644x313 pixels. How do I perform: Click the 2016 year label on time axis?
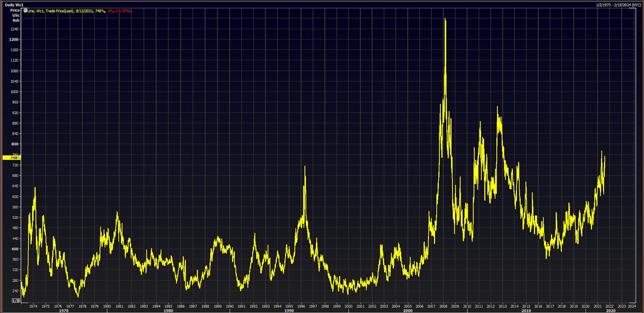tap(538, 306)
